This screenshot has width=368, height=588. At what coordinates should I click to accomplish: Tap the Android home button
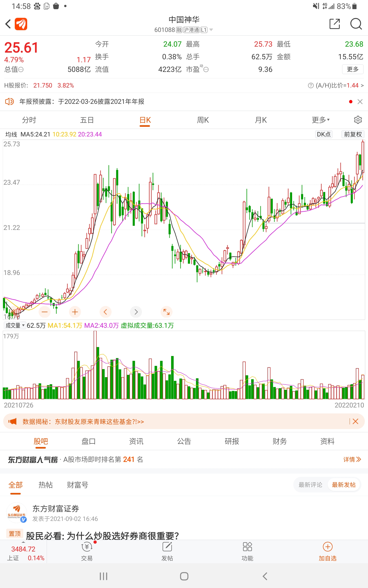click(x=184, y=576)
